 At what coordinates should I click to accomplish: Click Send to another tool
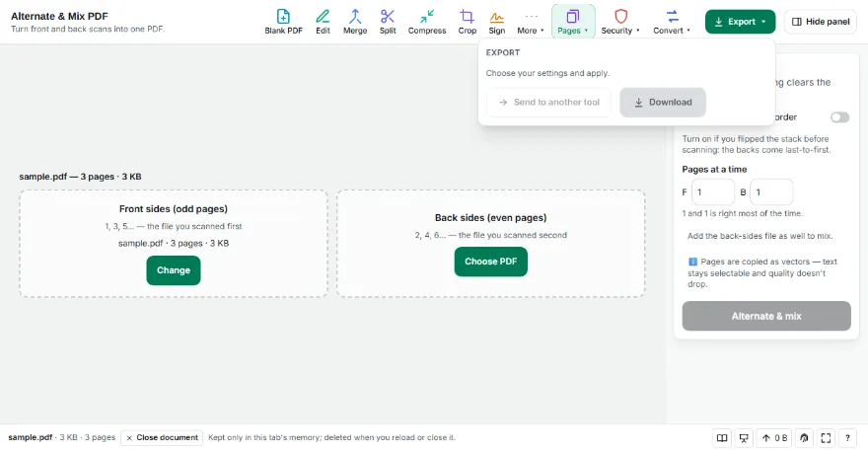point(548,102)
